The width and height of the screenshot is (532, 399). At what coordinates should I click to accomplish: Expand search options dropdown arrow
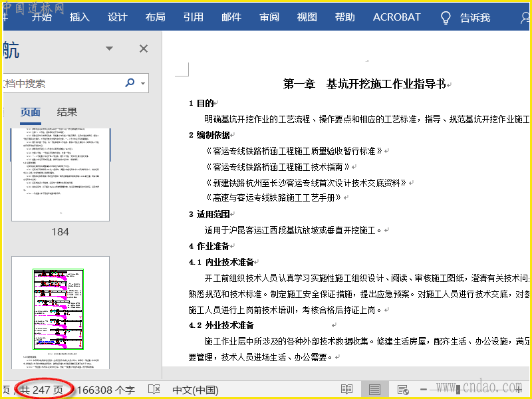[x=143, y=83]
